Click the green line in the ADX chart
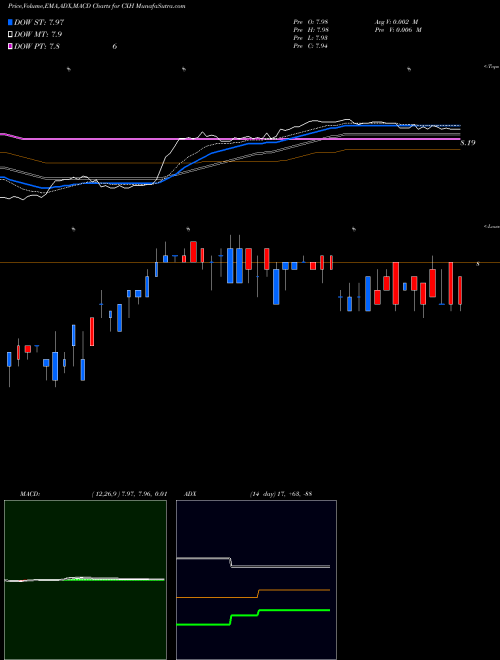 (x=294, y=610)
